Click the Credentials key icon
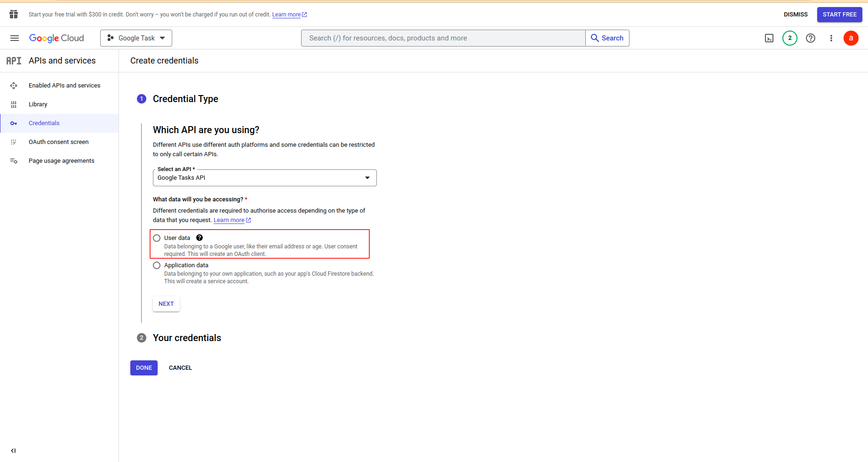The image size is (868, 462). pyautogui.click(x=14, y=123)
